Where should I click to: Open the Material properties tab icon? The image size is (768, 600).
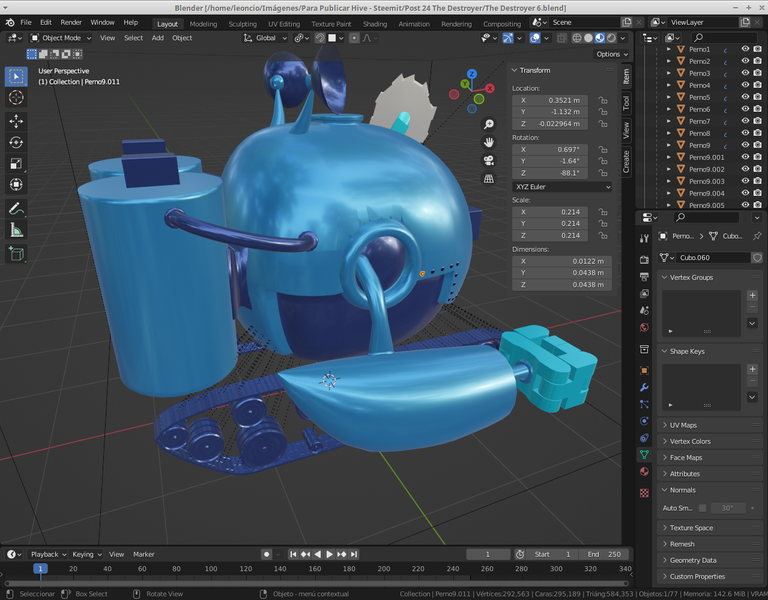[644, 471]
